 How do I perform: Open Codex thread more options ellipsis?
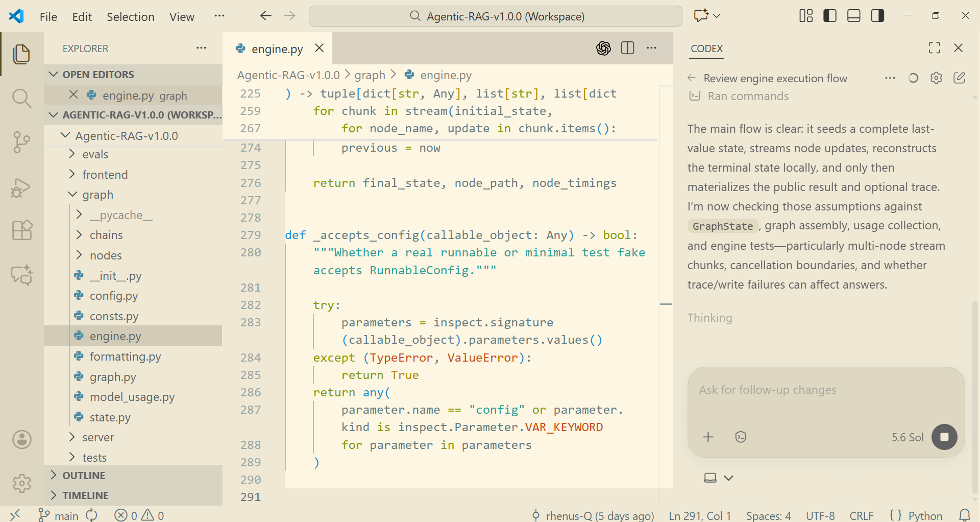tap(890, 78)
